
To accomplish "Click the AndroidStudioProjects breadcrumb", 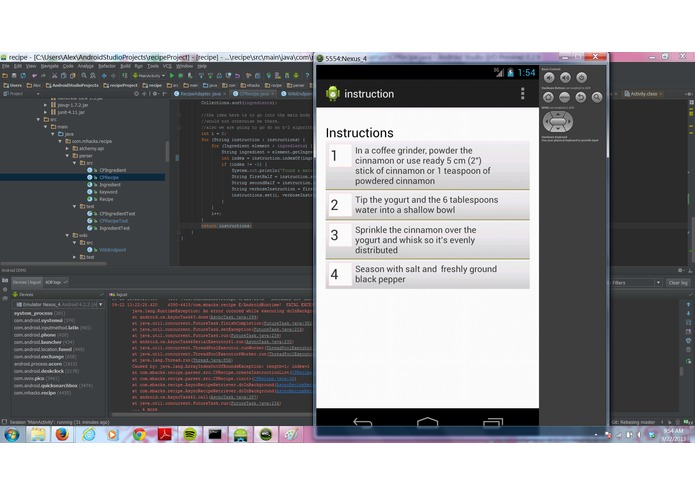I will coord(72,85).
